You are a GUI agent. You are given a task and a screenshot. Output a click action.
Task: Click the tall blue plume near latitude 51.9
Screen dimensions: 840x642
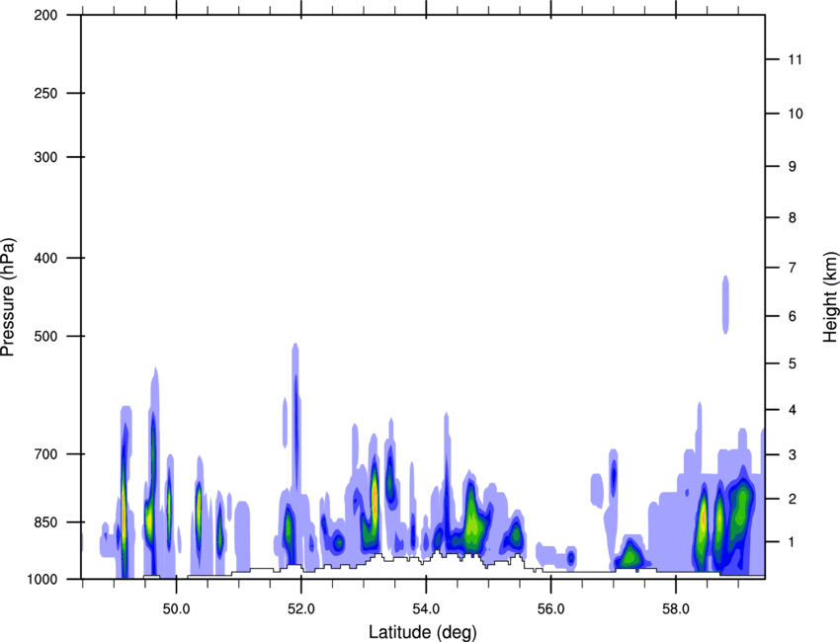click(295, 418)
